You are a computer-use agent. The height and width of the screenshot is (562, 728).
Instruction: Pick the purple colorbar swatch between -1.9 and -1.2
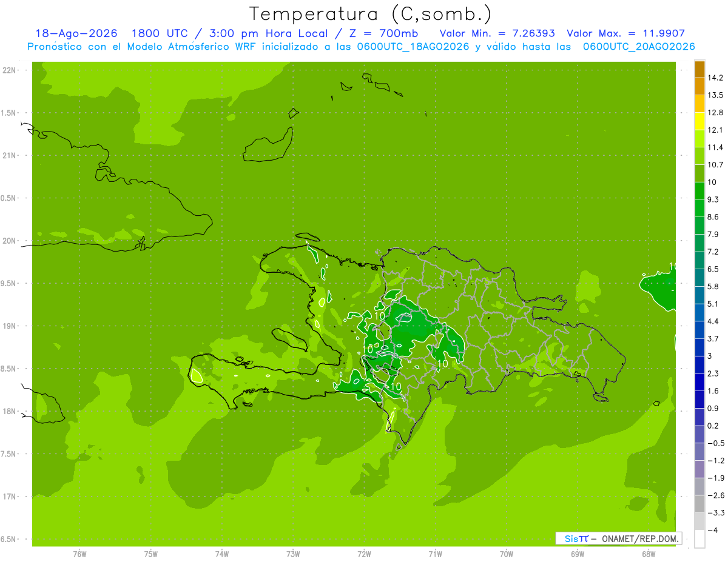click(699, 469)
